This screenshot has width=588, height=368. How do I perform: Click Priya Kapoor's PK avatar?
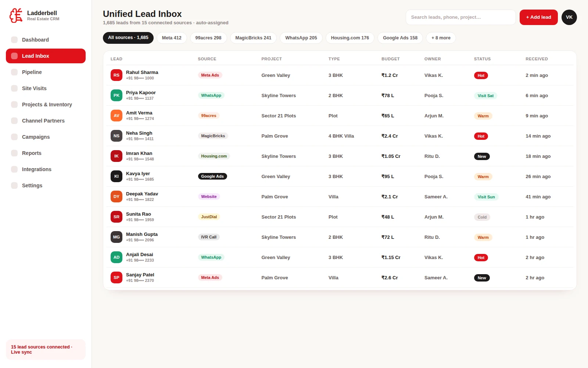pos(116,95)
